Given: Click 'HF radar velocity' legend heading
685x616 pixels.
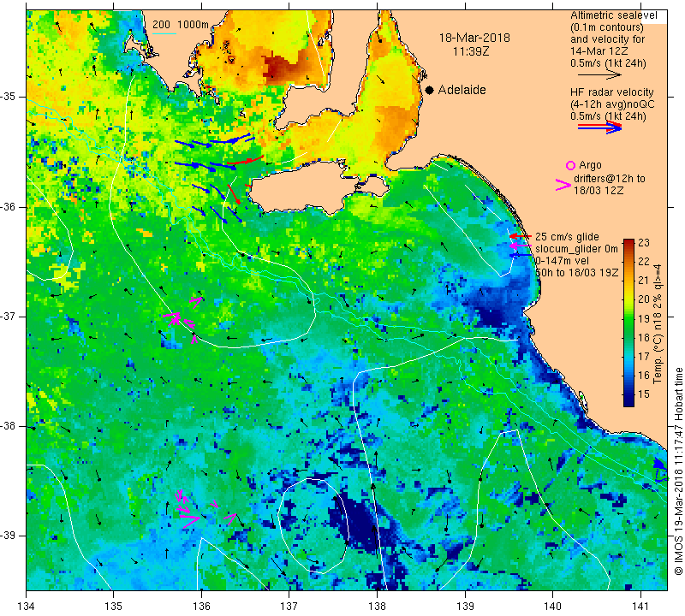Looking at the screenshot, I should (612, 92).
